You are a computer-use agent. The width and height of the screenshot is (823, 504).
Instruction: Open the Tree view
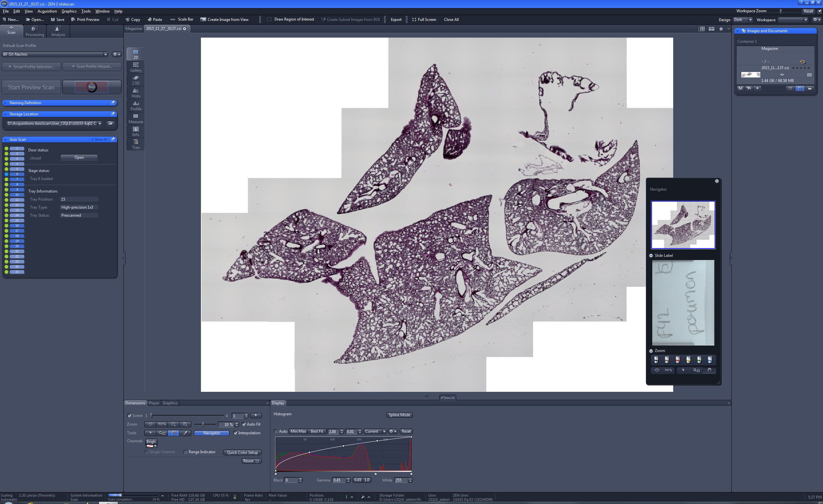click(x=136, y=144)
